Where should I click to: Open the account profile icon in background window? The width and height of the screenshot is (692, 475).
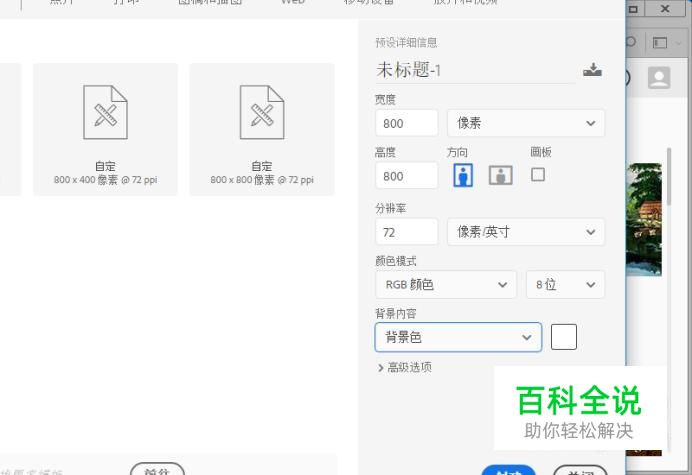coord(659,78)
